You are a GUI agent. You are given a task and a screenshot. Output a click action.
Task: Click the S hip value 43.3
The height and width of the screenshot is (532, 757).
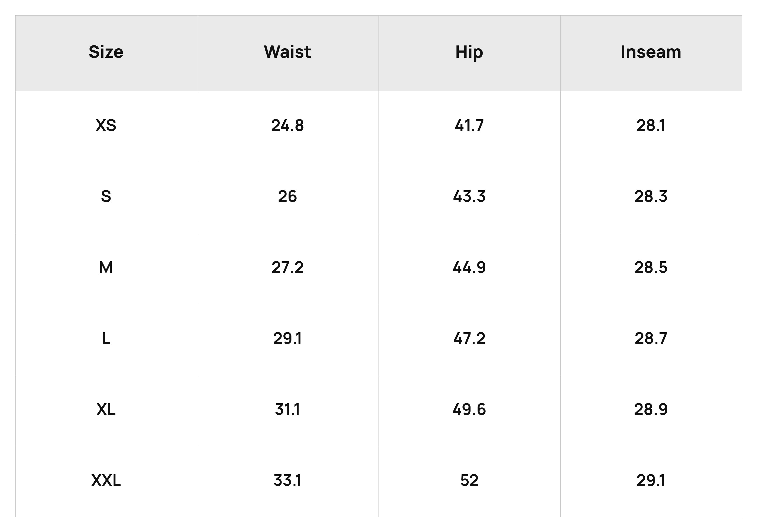click(x=469, y=197)
